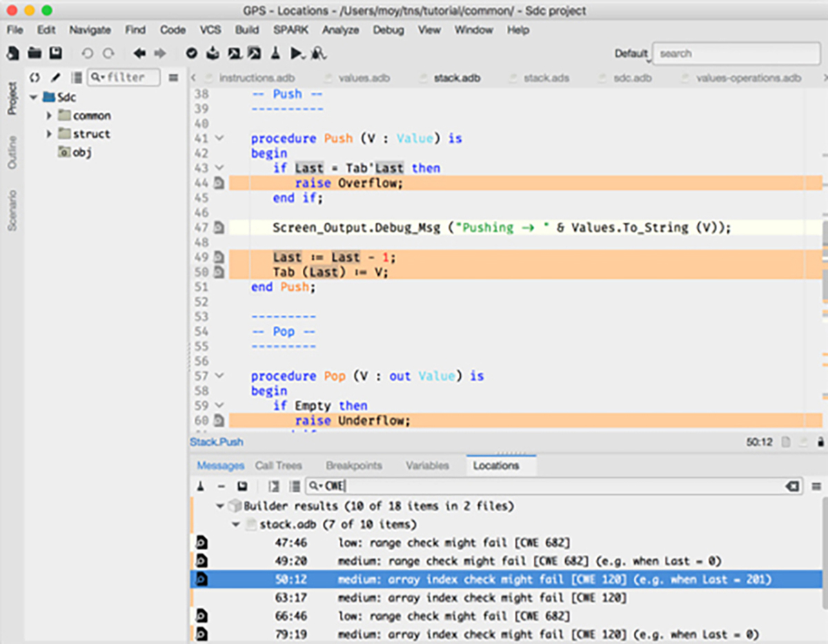Screen dimensions: 828x644
Task: Toggle the line 44 message marker icon
Action: (219, 183)
